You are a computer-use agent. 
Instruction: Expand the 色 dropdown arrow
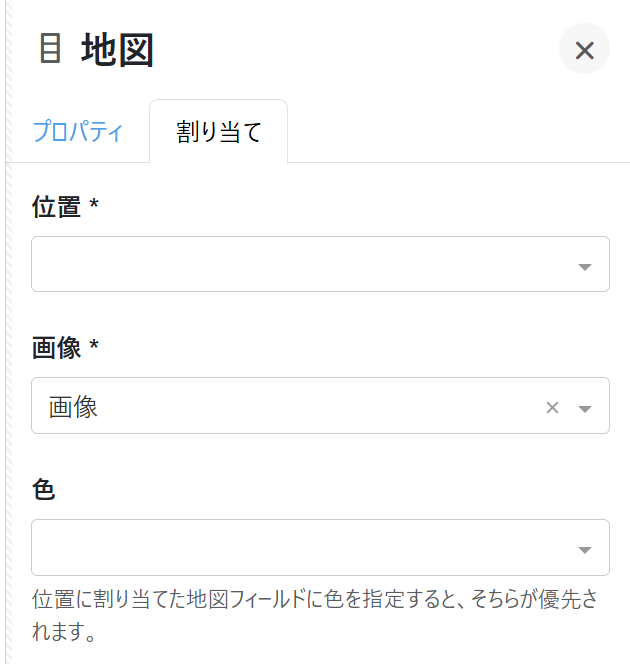point(586,549)
